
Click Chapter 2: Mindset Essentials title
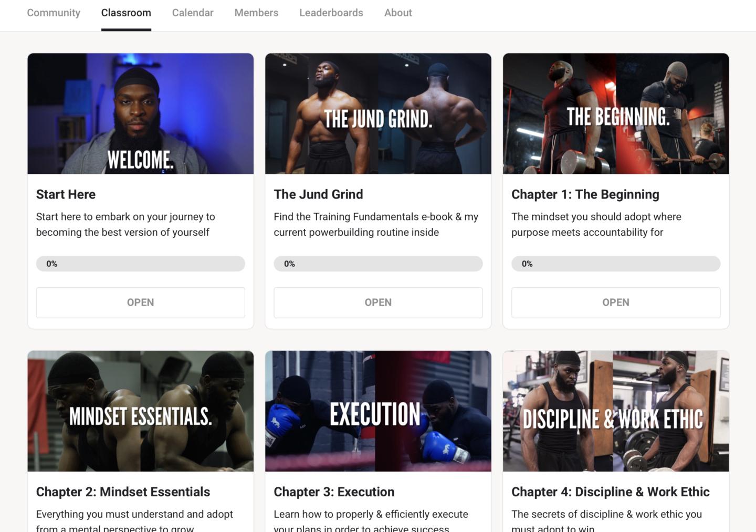pos(123,492)
